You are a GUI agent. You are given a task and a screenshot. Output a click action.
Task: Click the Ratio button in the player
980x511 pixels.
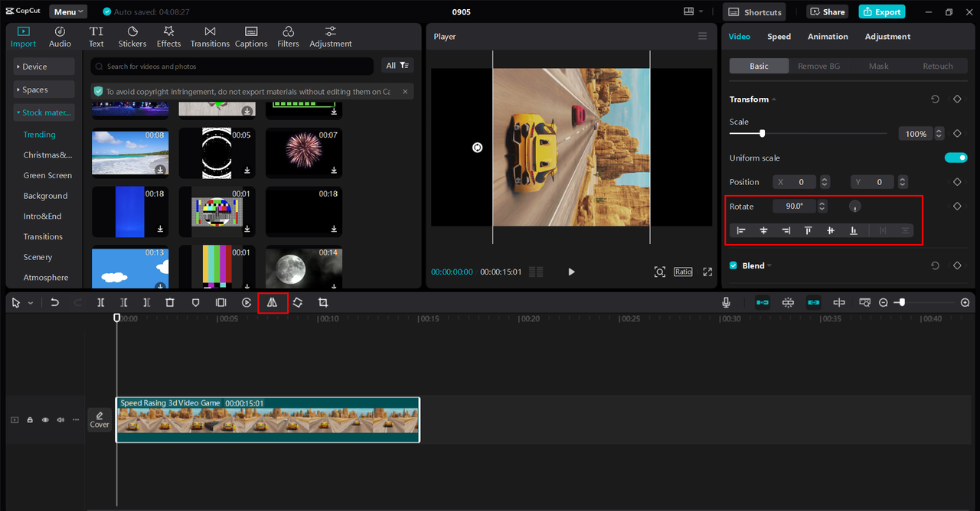(x=683, y=272)
